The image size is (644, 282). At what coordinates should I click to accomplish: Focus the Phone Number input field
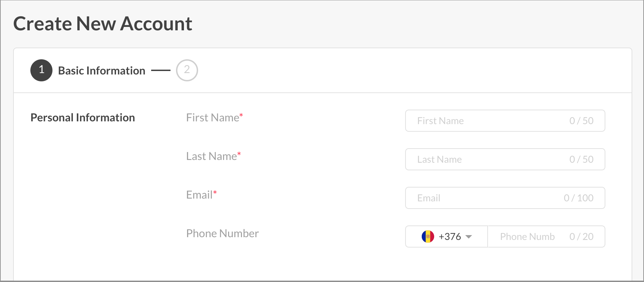tap(546, 236)
